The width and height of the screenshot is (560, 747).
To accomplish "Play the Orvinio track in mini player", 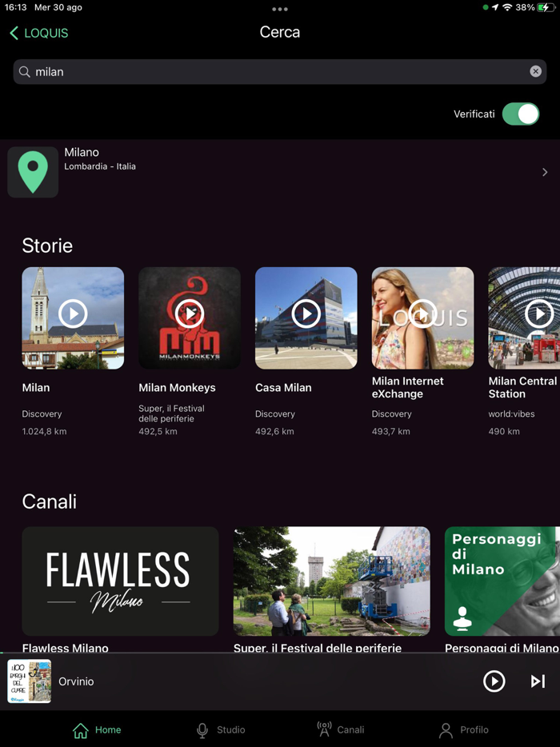I will (x=494, y=681).
